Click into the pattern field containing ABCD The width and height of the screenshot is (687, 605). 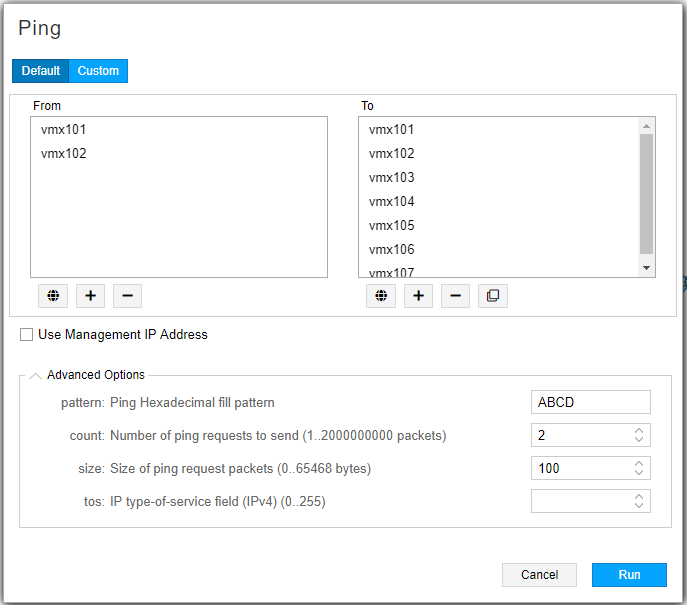pyautogui.click(x=590, y=402)
